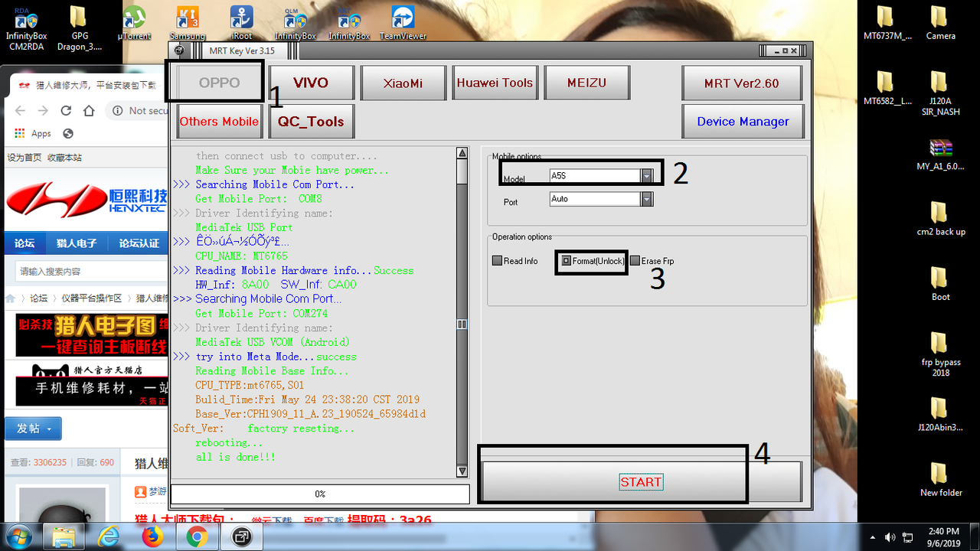Switch to MRT Key taskbar item
Image resolution: width=980 pixels, height=551 pixels.
[x=242, y=536]
